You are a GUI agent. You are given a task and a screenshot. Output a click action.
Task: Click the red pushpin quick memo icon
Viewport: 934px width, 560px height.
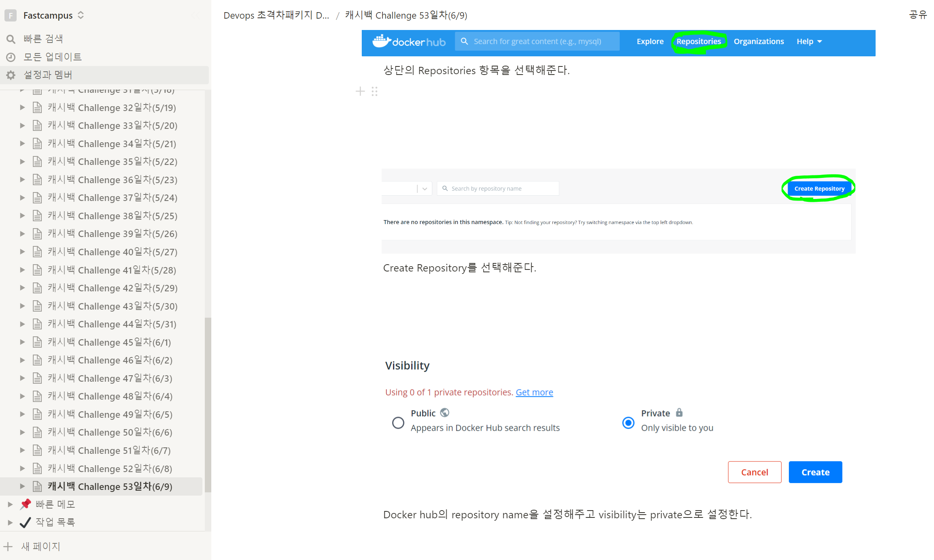click(26, 504)
